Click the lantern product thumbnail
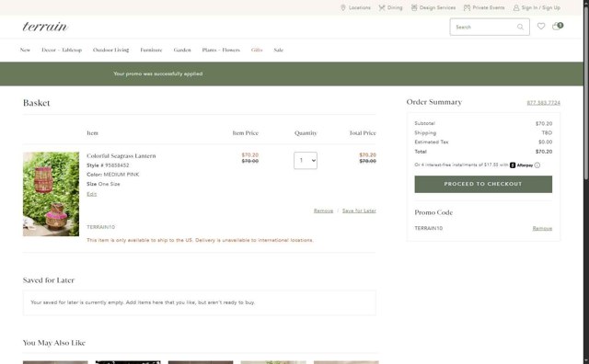The width and height of the screenshot is (589, 364). click(52, 194)
